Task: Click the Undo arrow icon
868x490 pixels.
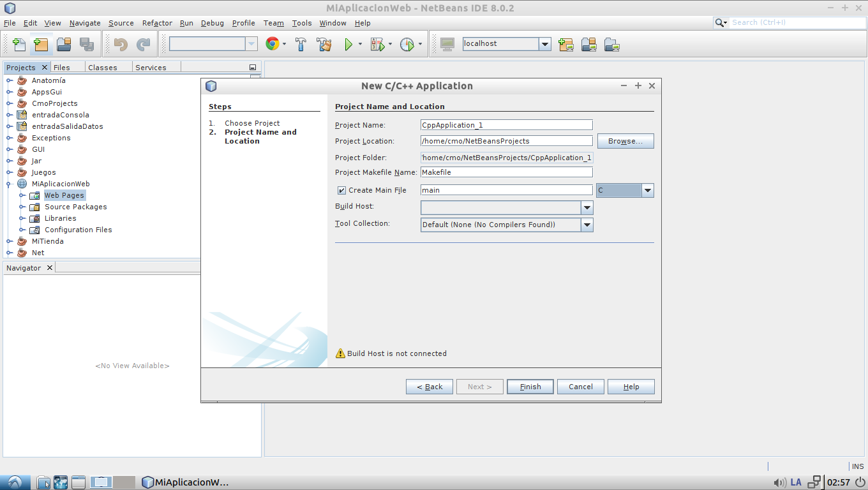Action: 121,44
